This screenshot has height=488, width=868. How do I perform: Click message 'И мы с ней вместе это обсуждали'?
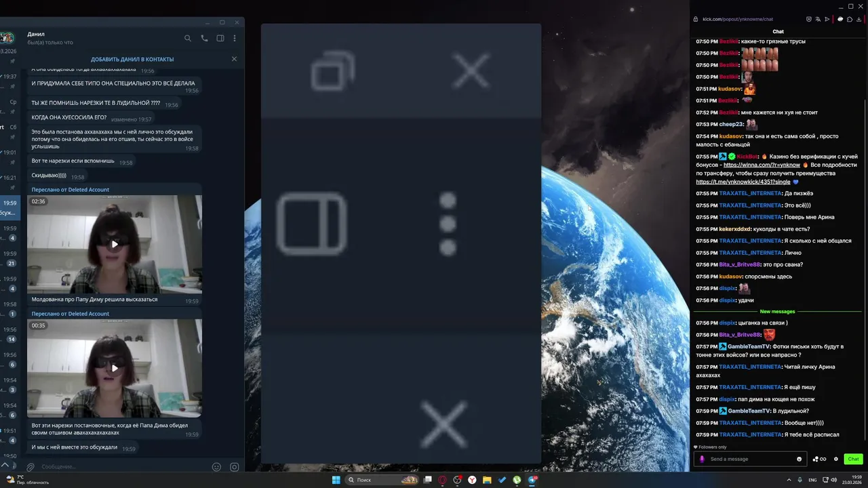(x=74, y=447)
